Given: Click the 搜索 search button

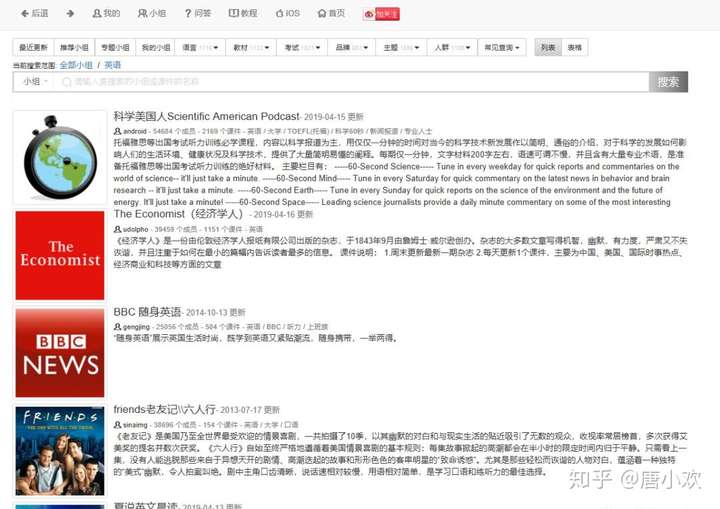Looking at the screenshot, I should coord(668,82).
